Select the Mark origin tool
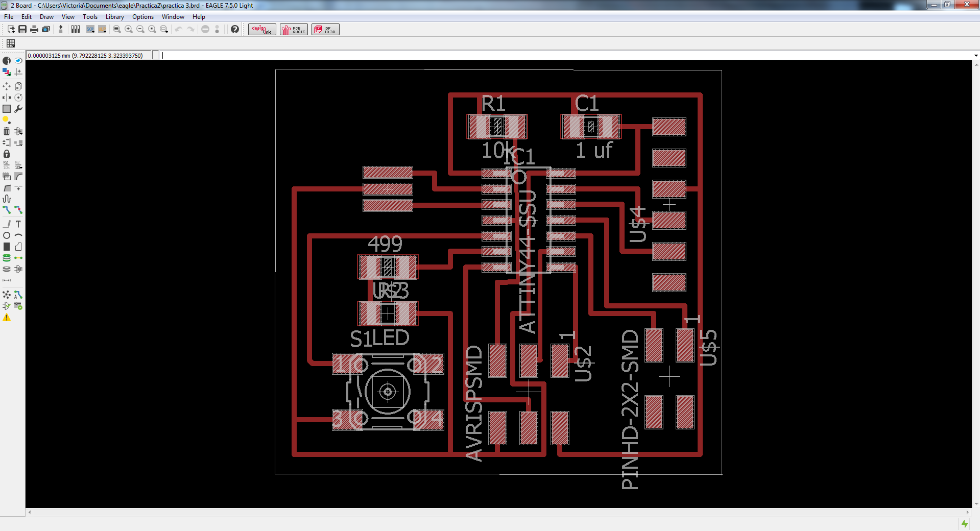The width and height of the screenshot is (980, 531). [x=18, y=72]
